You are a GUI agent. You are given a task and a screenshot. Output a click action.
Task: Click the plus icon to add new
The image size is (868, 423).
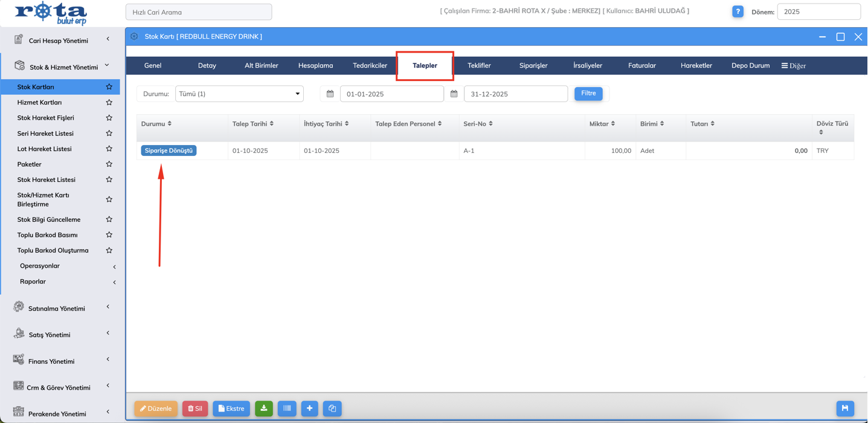click(309, 408)
